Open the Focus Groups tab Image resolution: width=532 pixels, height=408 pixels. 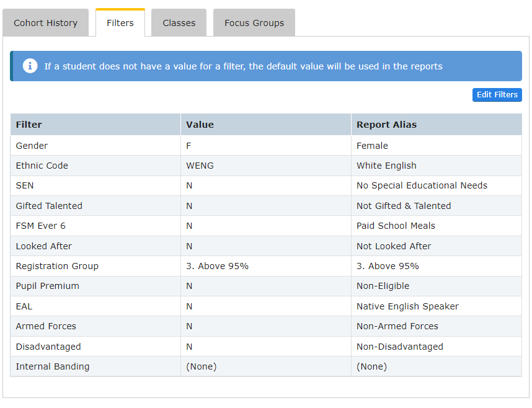pos(254,23)
